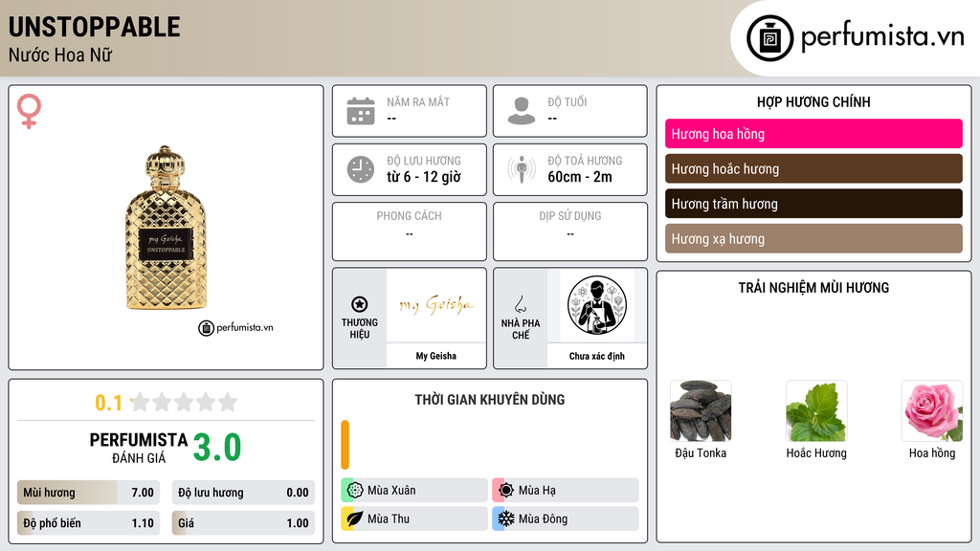Select the Mùa Hạ season button

566,491
